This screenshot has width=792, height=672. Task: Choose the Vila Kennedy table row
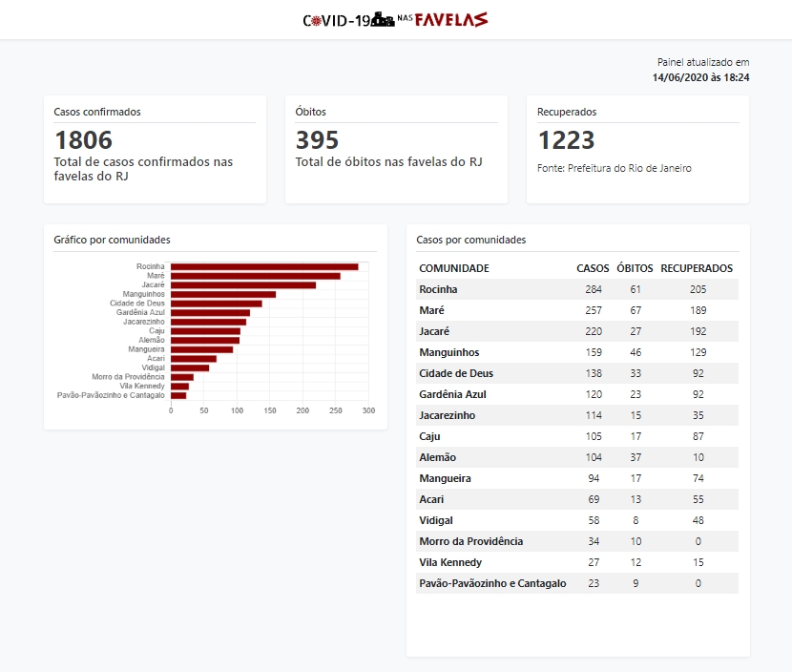[576, 562]
